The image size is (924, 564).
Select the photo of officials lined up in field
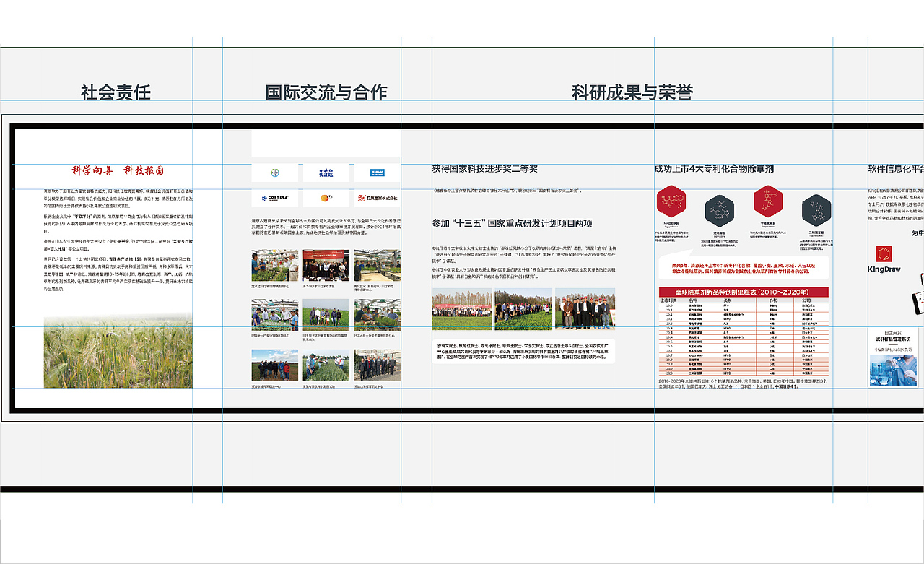[585, 309]
